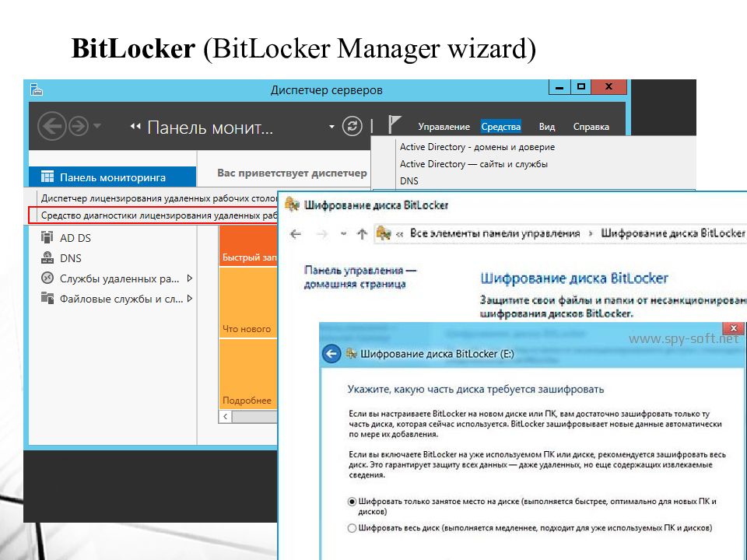Click the Server Manager forward arrow
This screenshot has width=747, height=560.
78,125
